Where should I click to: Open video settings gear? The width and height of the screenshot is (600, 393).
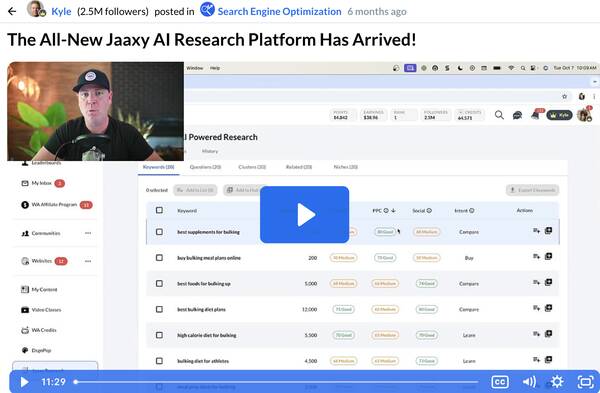tap(557, 382)
